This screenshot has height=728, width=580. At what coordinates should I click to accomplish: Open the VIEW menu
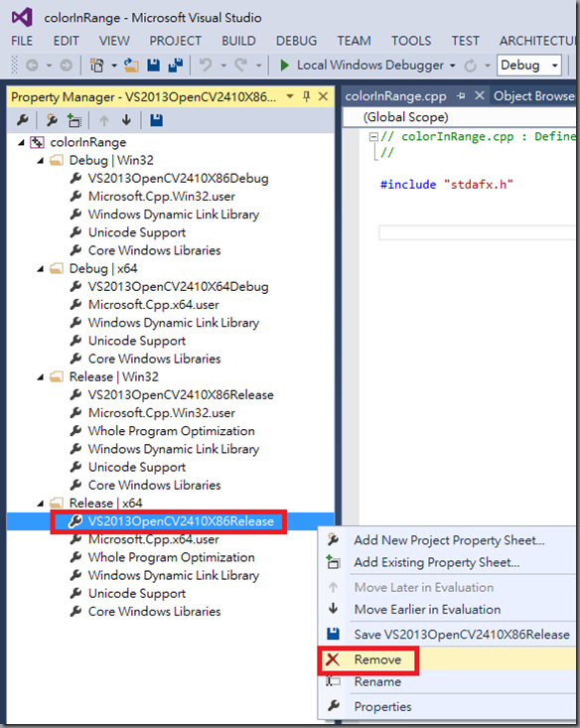click(114, 41)
